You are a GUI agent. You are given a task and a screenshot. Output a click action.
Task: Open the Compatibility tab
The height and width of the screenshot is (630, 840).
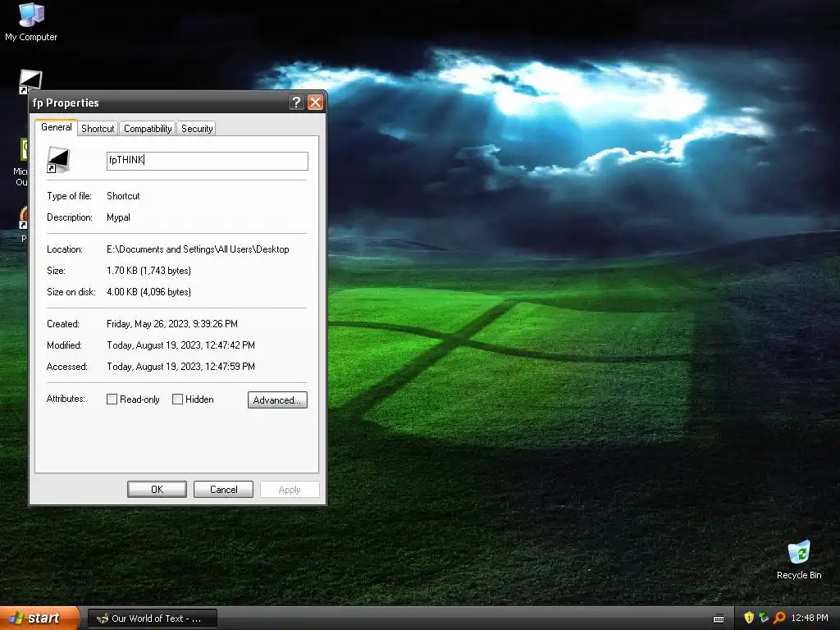(x=148, y=129)
